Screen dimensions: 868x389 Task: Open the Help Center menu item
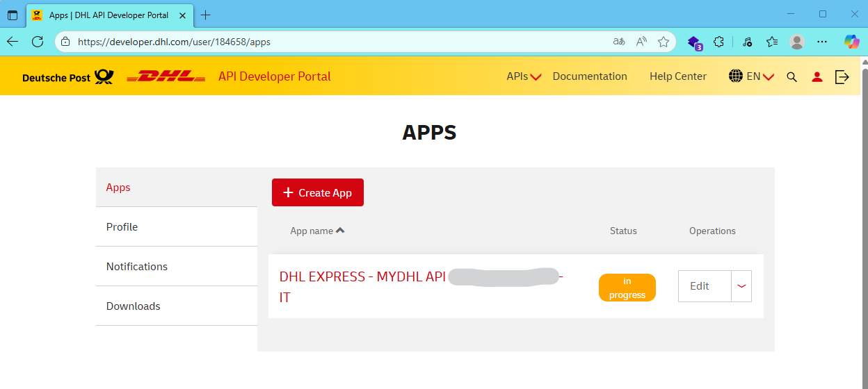(x=678, y=76)
